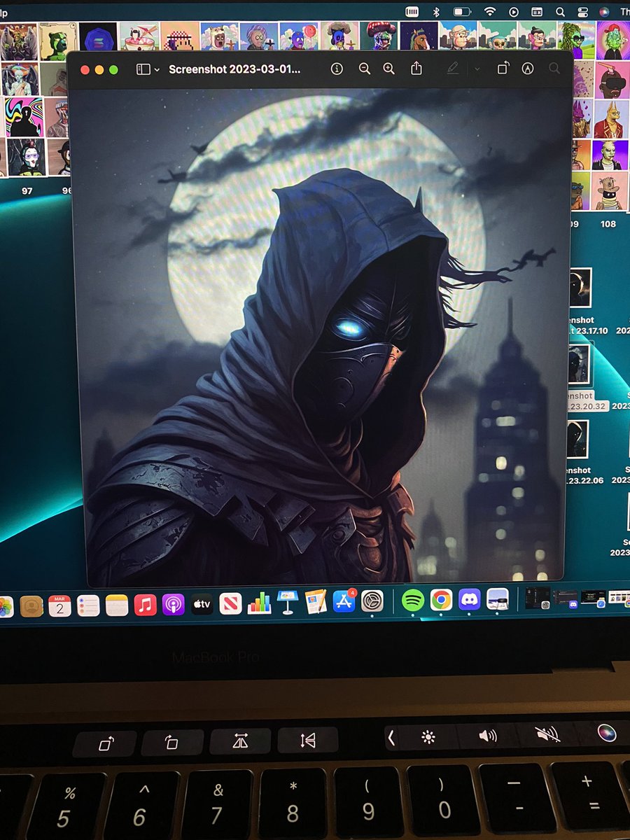Click the Preview app icon in Dock
This screenshot has width=630, height=840.
(498, 599)
